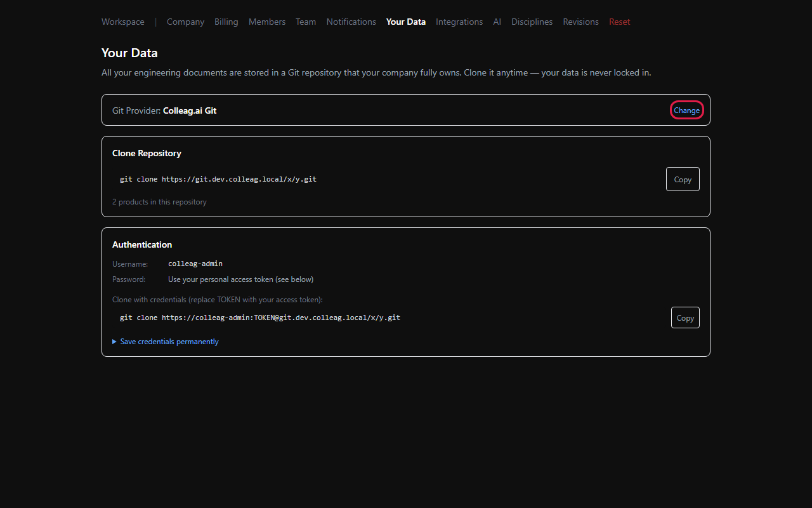
Task: Select the Your Data tab
Action: 406,22
